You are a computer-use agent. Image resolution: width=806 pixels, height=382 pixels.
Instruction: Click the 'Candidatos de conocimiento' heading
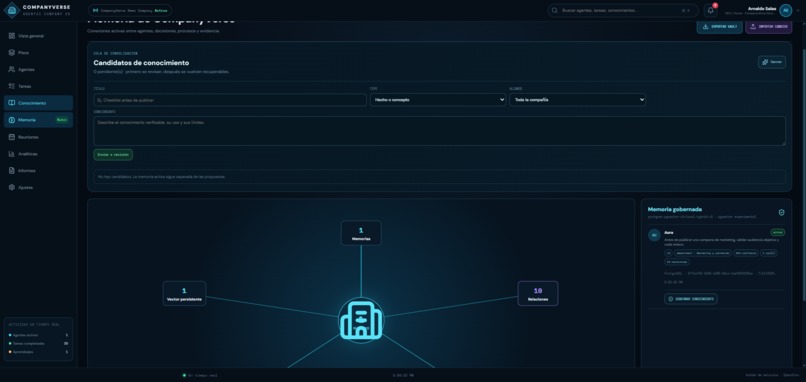[141, 63]
